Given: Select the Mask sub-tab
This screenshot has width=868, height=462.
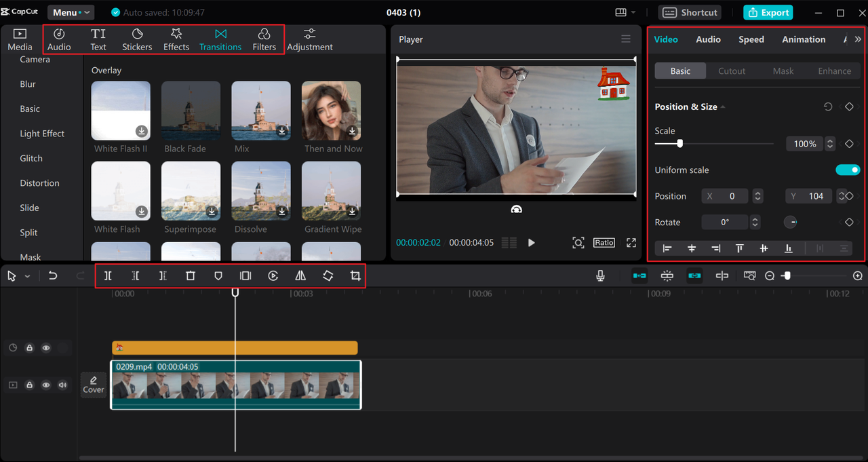Looking at the screenshot, I should [783, 71].
